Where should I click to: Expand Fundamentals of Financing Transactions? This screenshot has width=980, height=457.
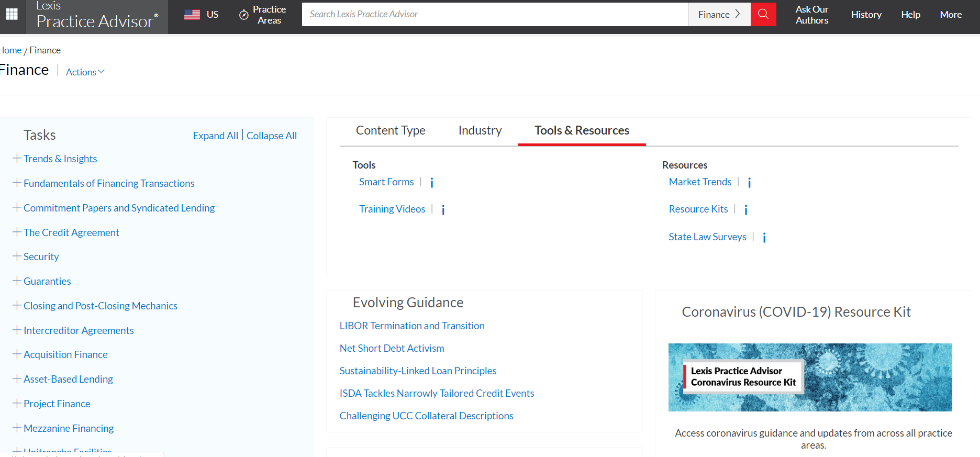click(x=17, y=183)
